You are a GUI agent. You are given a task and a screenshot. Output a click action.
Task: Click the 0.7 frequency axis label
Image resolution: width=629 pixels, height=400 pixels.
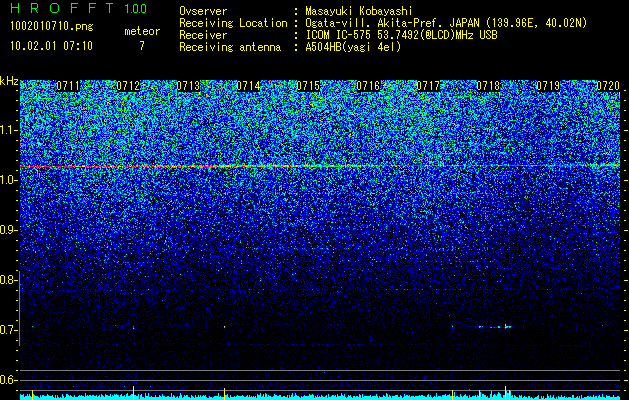coord(9,330)
